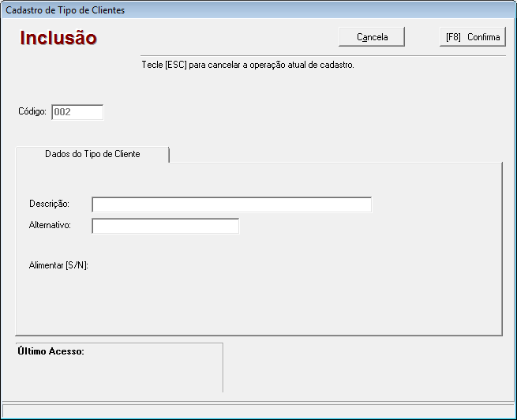The height and width of the screenshot is (420, 517).
Task: Click the Tecle [ESC] hint text
Action: [247, 65]
